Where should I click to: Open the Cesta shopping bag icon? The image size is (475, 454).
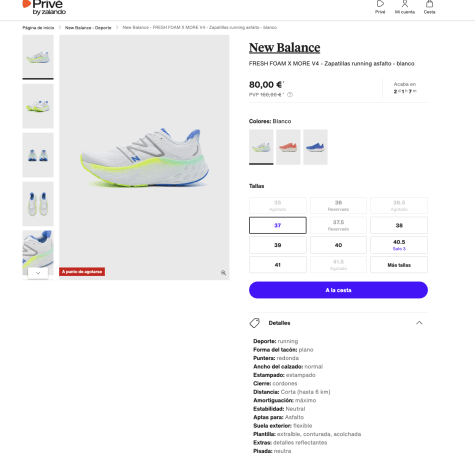(429, 4)
